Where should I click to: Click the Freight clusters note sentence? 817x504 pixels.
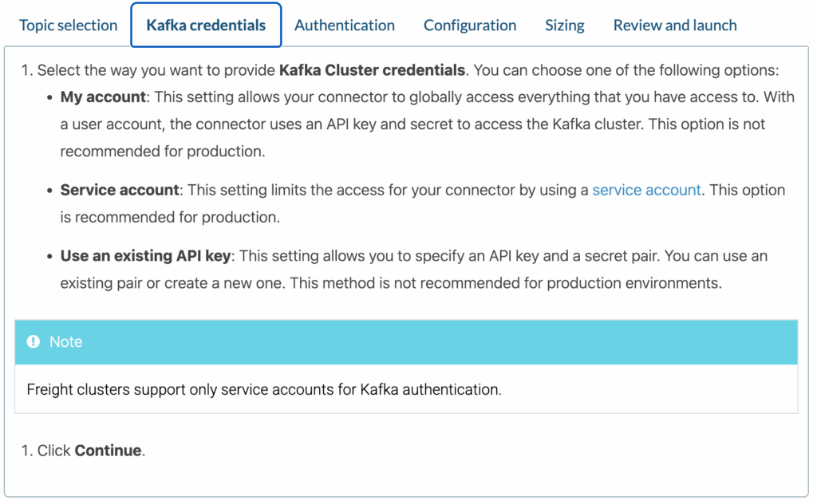264,389
